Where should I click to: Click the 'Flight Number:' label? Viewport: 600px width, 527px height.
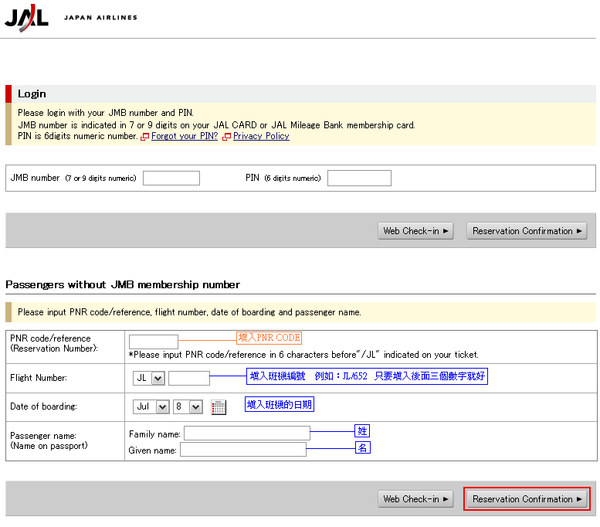pos(39,378)
